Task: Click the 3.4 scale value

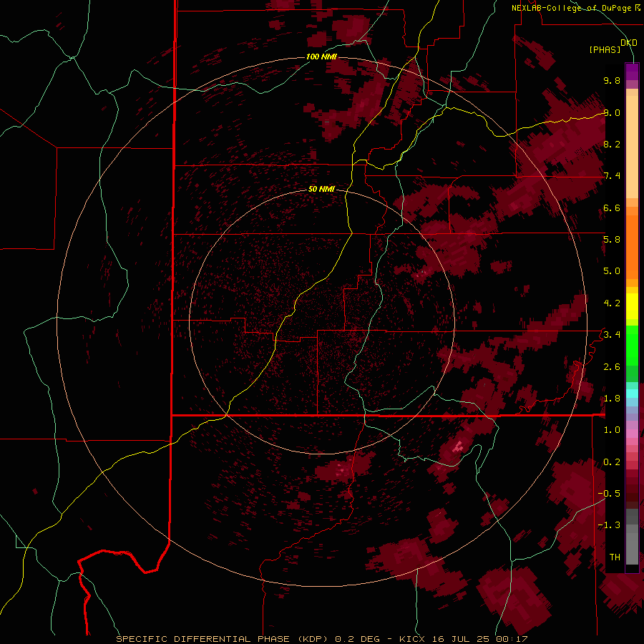Action: coord(612,335)
